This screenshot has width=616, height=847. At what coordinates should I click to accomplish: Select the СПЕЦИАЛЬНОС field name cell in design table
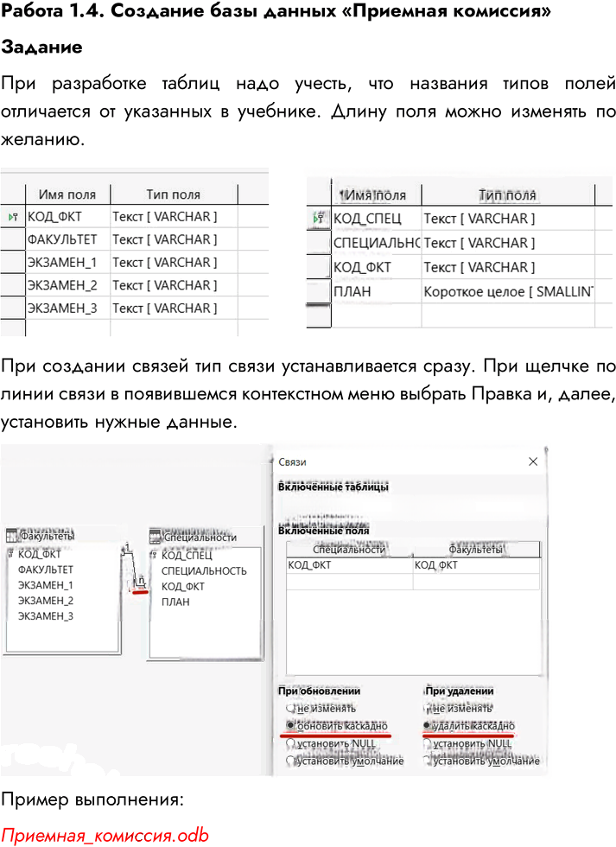click(x=377, y=243)
